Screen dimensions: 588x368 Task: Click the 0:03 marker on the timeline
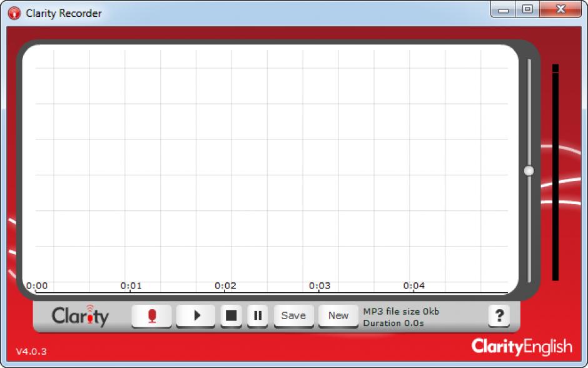[x=320, y=286]
